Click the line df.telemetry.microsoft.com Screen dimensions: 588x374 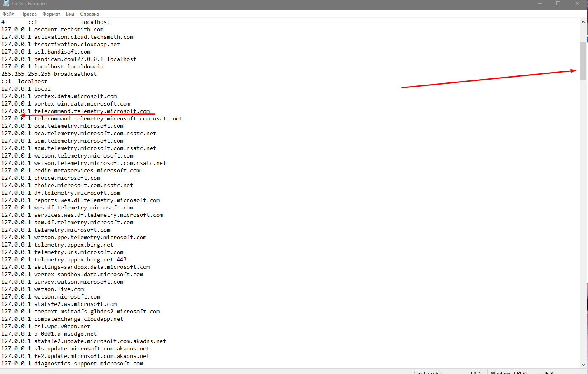[x=61, y=193]
